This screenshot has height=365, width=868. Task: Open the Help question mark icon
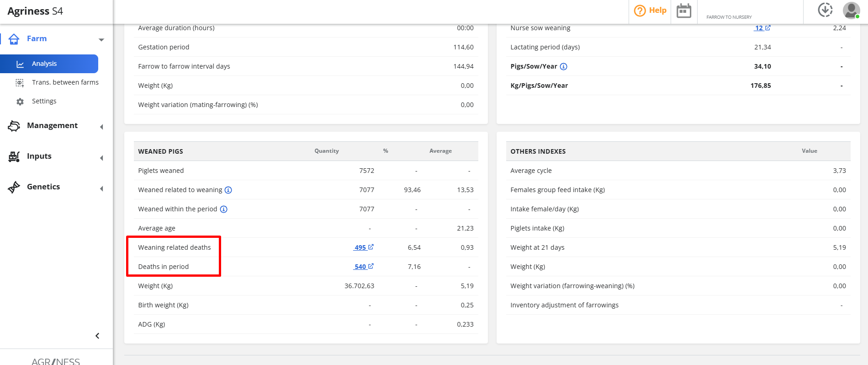pyautogui.click(x=640, y=11)
